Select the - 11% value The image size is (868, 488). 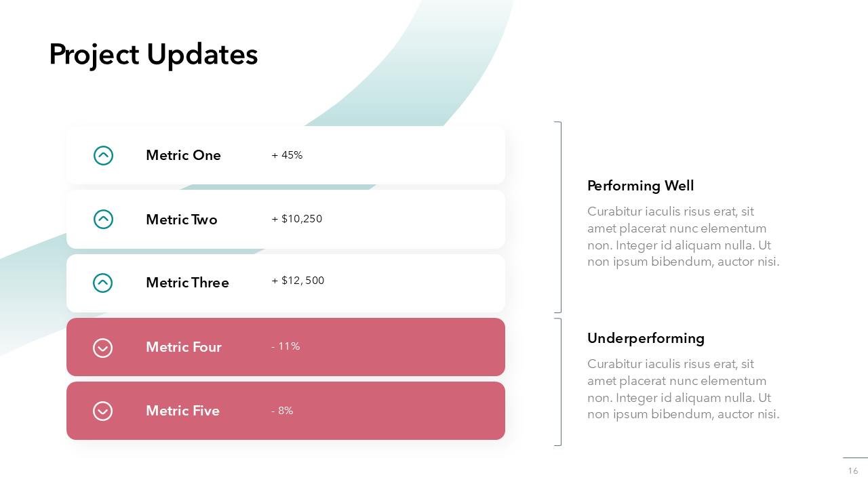click(285, 346)
